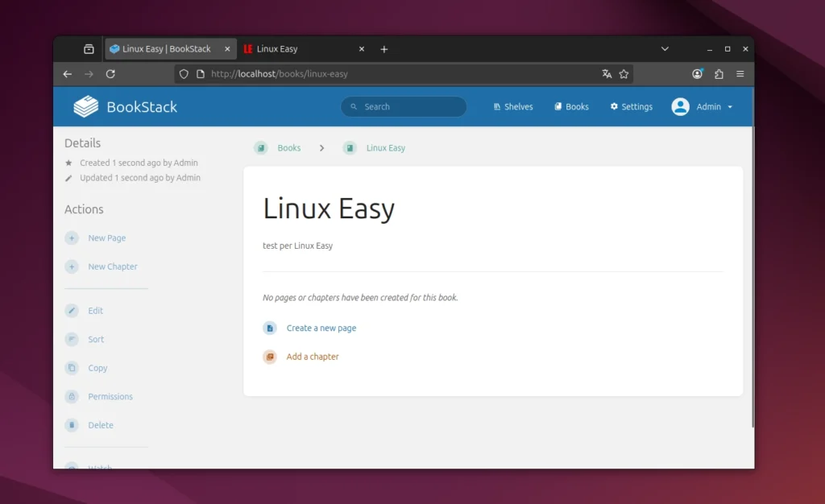Screen dimensions: 825x504
Task: Click the Edit pencil icon in sidebar
Action: (72, 311)
